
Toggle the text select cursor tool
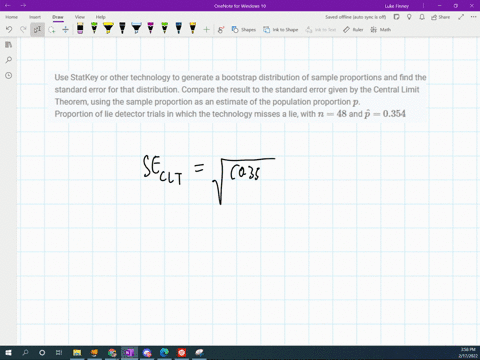pyautogui.click(x=37, y=30)
